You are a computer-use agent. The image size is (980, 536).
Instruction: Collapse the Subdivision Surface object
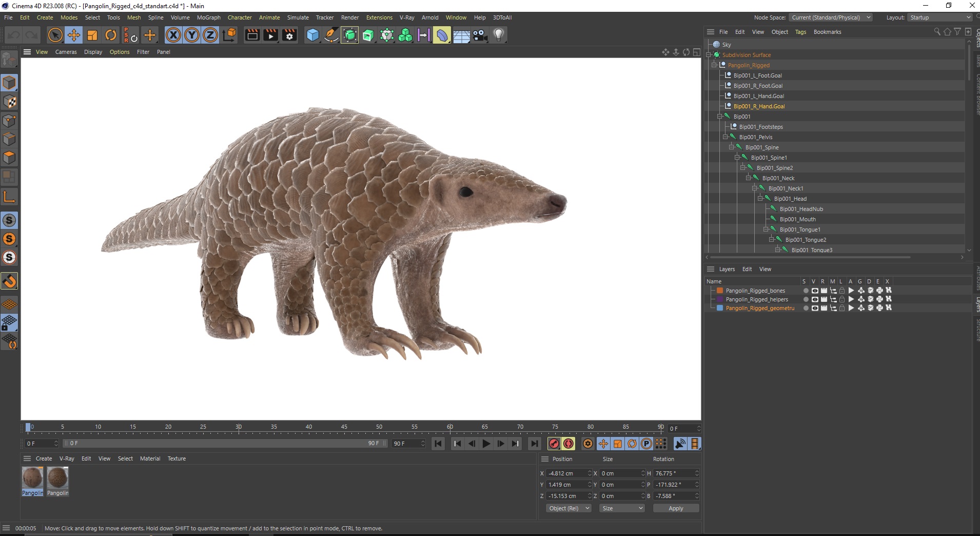[708, 55]
